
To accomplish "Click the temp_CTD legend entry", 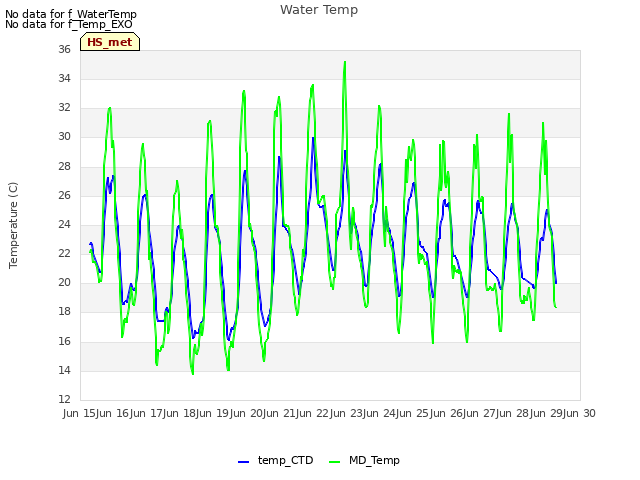I will (276, 460).
